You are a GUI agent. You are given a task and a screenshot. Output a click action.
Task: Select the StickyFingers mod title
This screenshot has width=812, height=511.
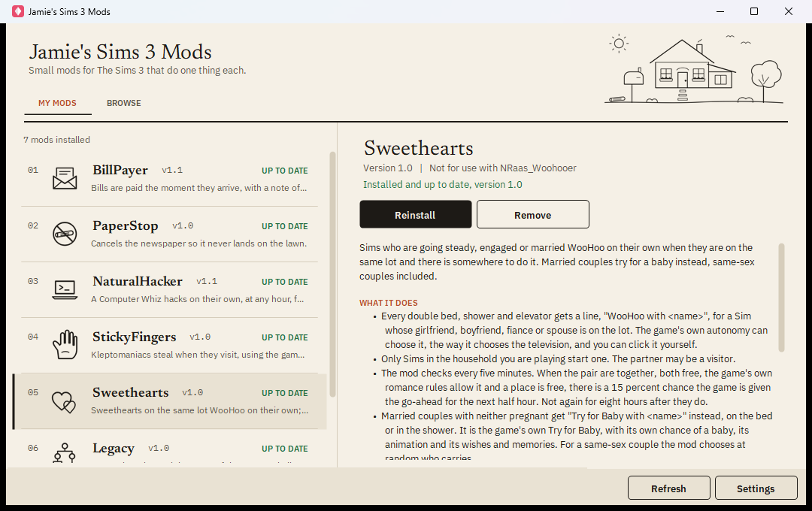click(134, 337)
